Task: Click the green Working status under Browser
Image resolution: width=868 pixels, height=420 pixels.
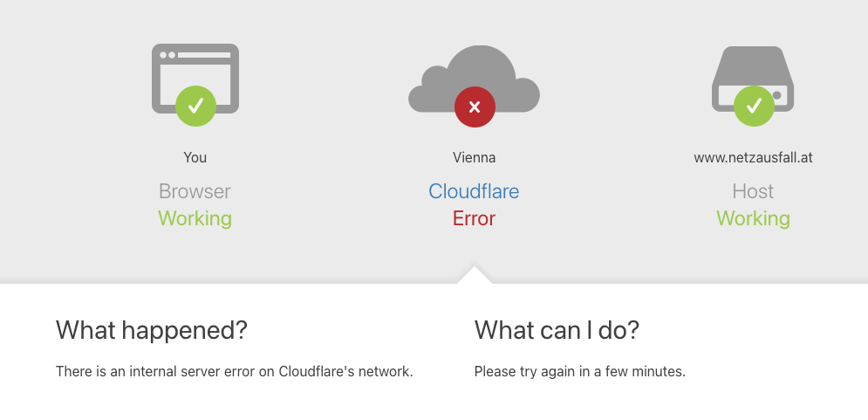Action: tap(195, 218)
